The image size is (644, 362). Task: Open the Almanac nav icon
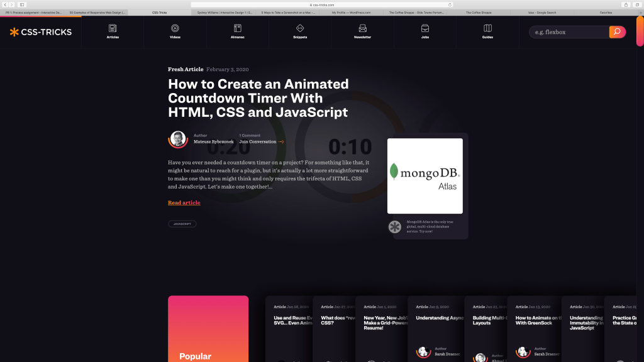click(238, 28)
